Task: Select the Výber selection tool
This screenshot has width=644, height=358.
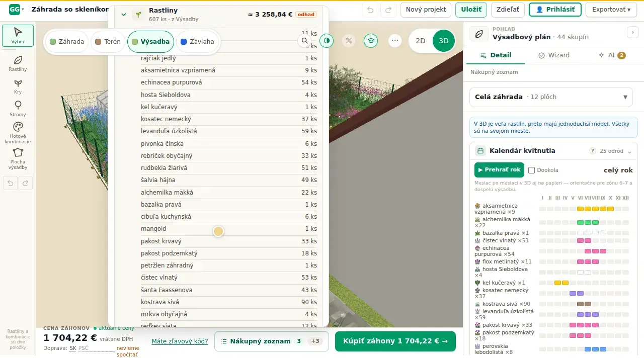Action: (x=18, y=36)
